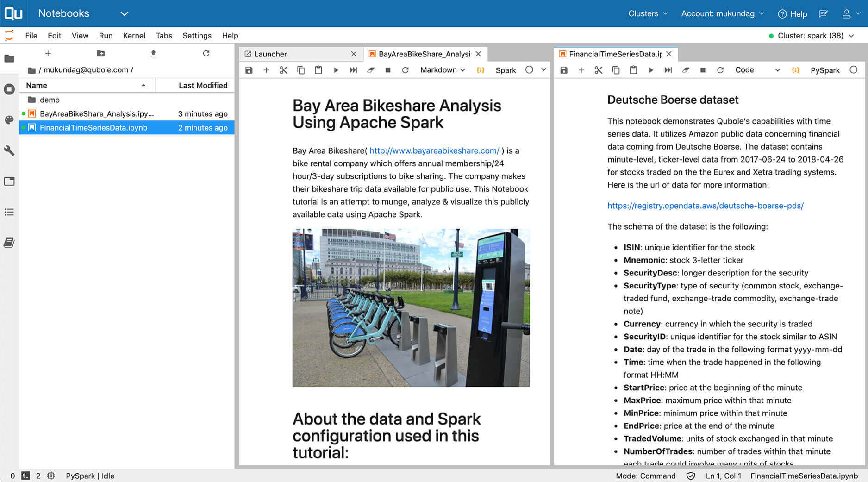Screen dimensions: 868x482
Task: Open the Clusters dropdown menu
Action: pyautogui.click(x=648, y=13)
